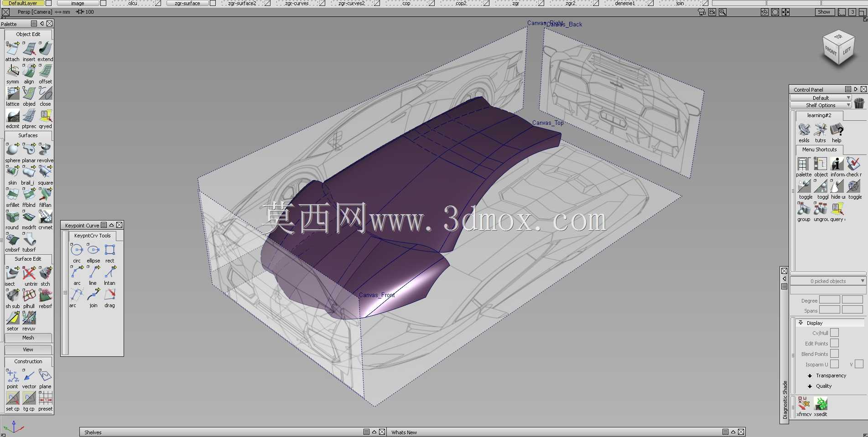This screenshot has width=868, height=437.
Task: Select the deneme1 layer button
Action: coord(624,3)
